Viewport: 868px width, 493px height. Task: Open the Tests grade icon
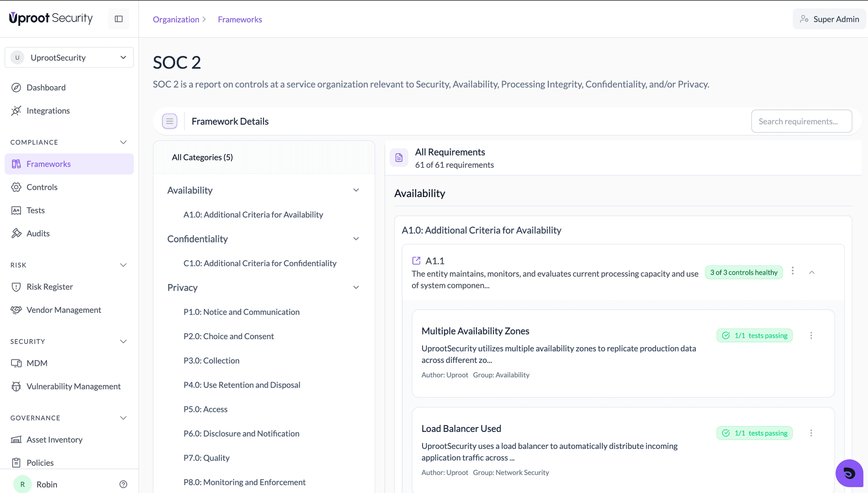[x=16, y=210]
